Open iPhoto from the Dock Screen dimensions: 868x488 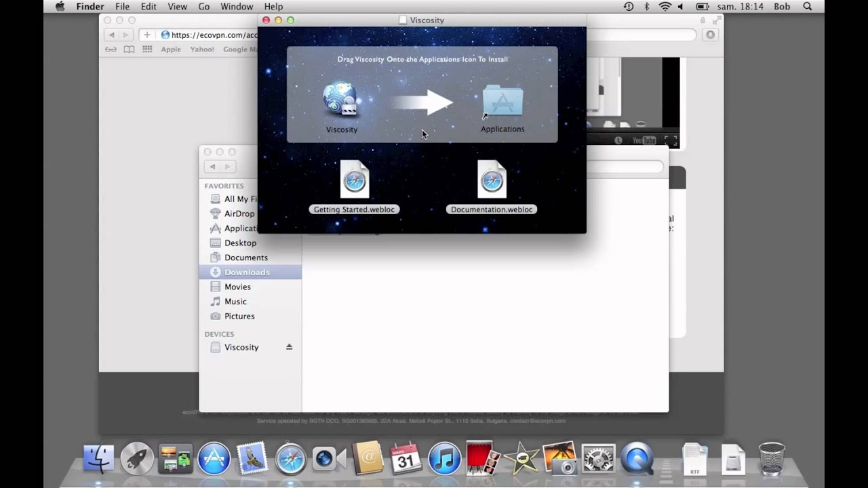tap(559, 459)
